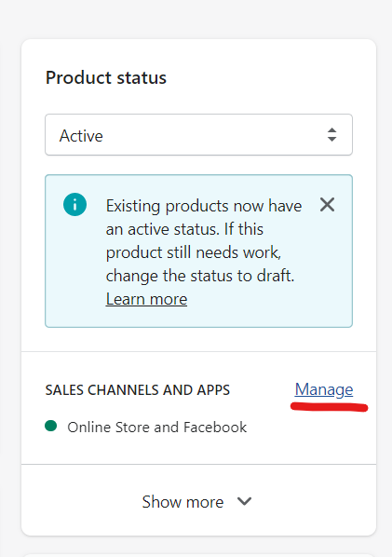Click the 'Active' text in status field

[81, 136]
